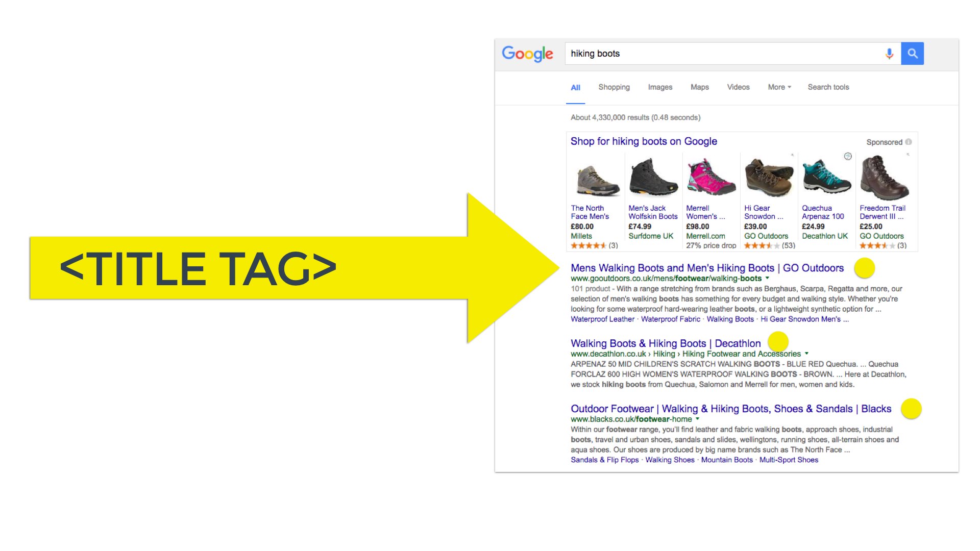Expand the blacks.co.uk URL dropdown arrow
Image resolution: width=980 pixels, height=551 pixels.
click(x=697, y=419)
